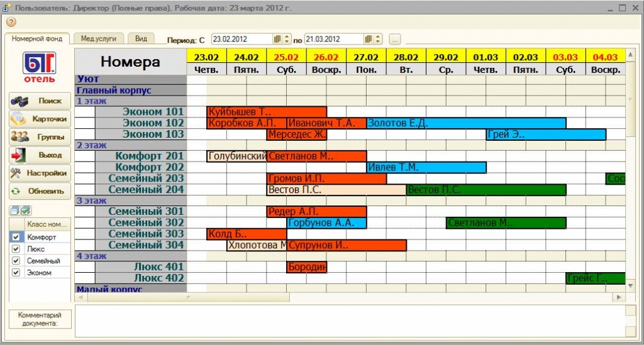
Task: Click the horizontal scrollbar left arrow
Action: coord(80,297)
